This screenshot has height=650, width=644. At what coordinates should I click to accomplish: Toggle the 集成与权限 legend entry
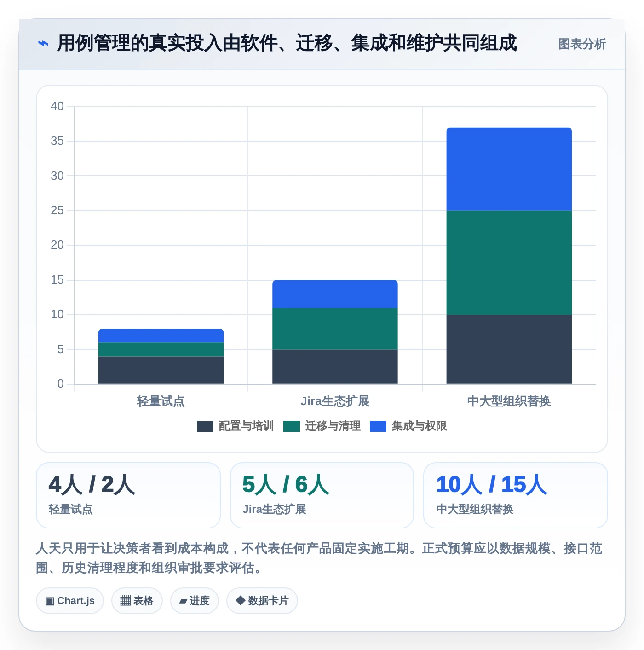[408, 426]
